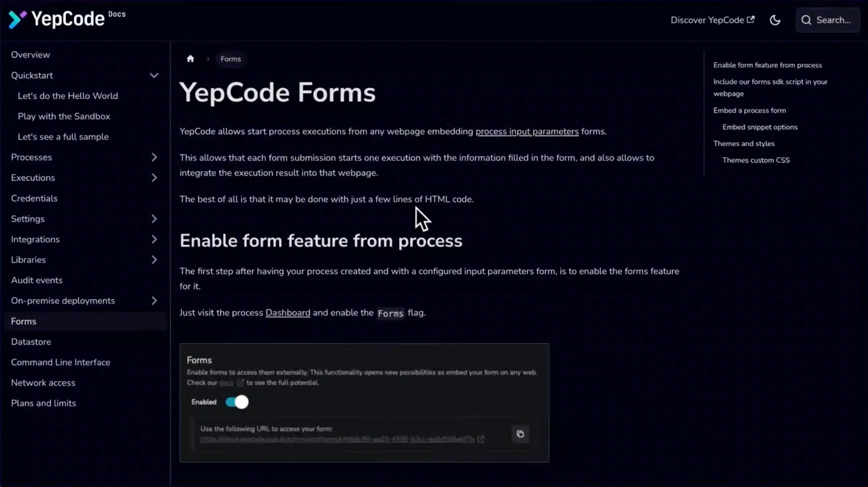The image size is (868, 487).
Task: Click external link icon beside docs
Action: tap(240, 383)
